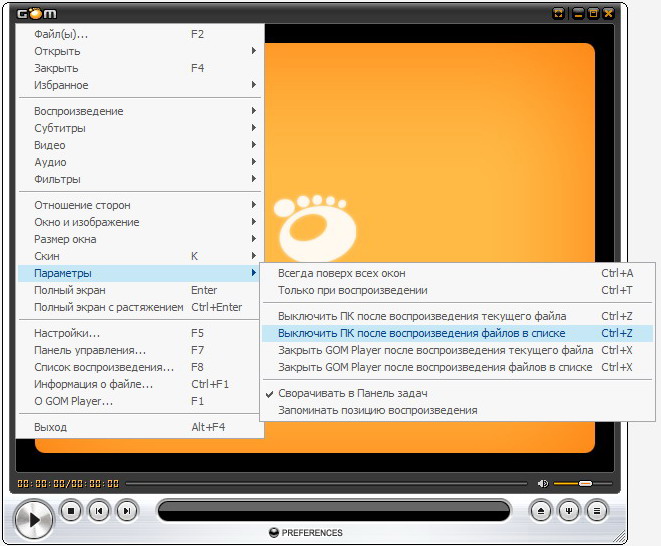This screenshot has height=546, width=661.
Task: Open 'Информация о файле...' menu item
Action: click(139, 384)
